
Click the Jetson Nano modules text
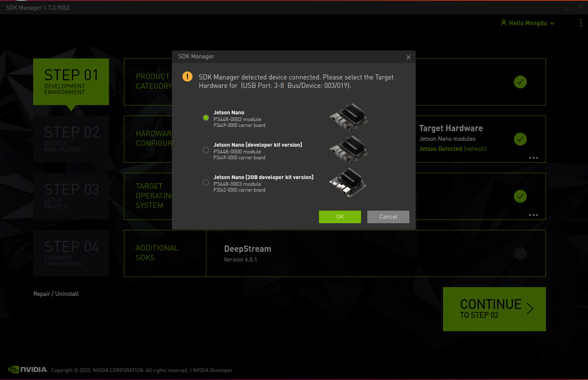(x=447, y=139)
